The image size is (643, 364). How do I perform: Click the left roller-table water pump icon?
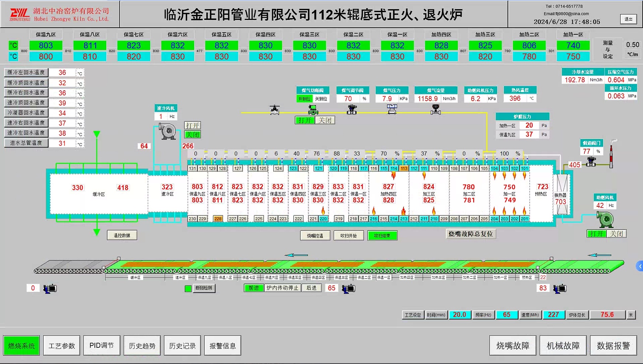pos(49,288)
